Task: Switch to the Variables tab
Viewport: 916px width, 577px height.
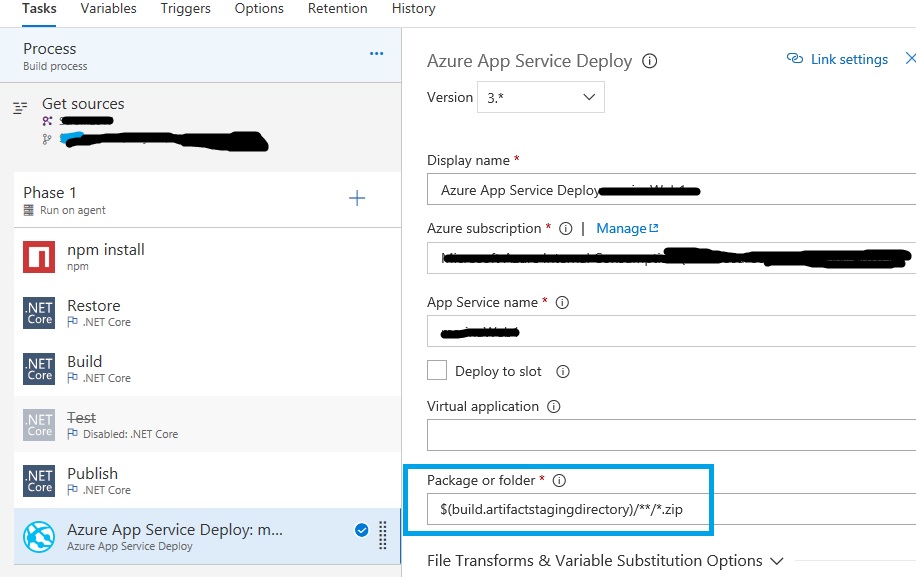Action: [x=109, y=9]
